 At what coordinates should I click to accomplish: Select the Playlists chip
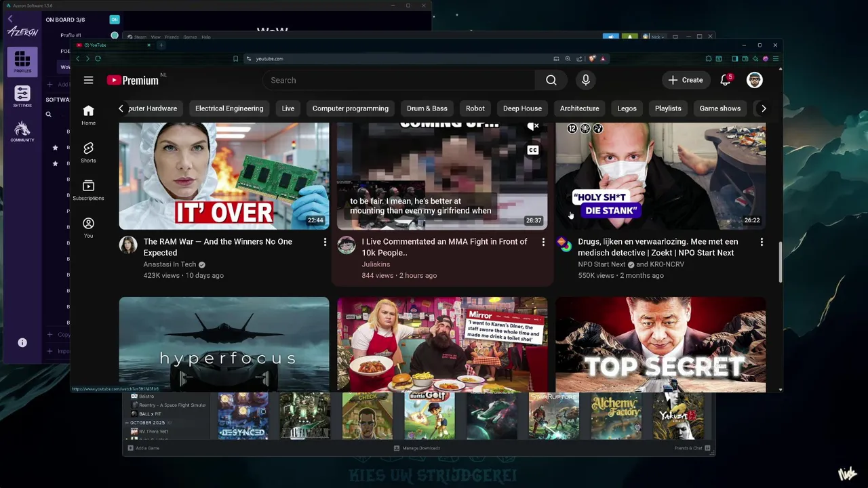pyautogui.click(x=668, y=108)
